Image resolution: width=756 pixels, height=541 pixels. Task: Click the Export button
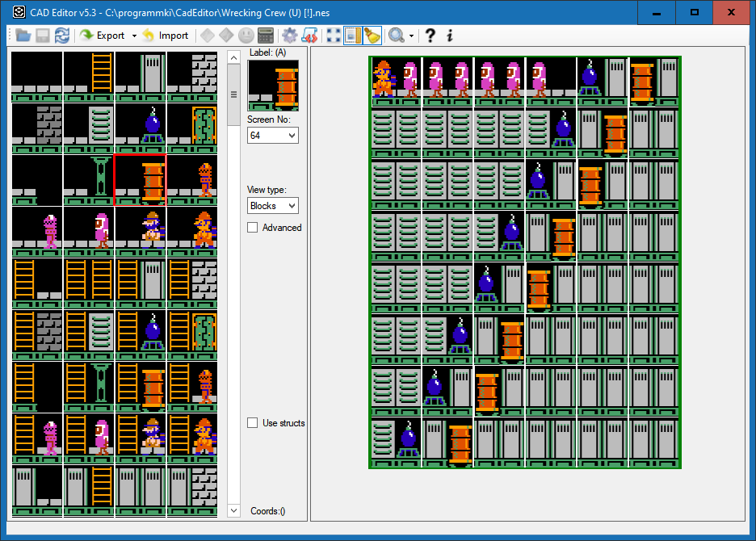point(103,36)
